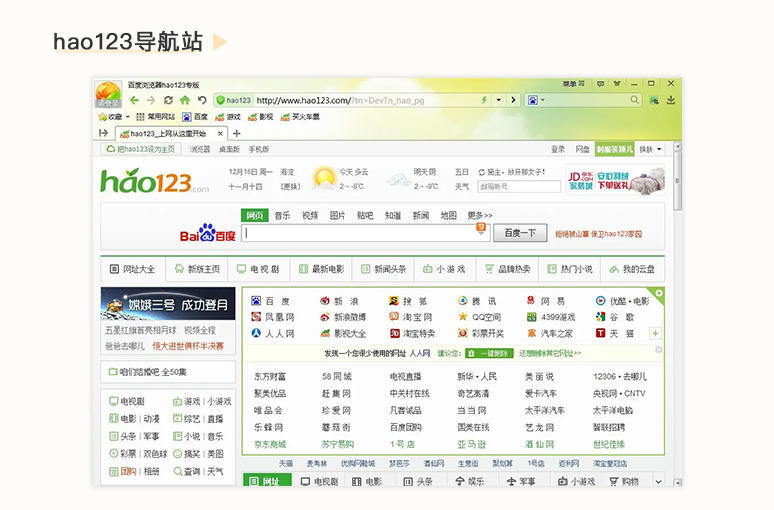Open new tab with the plus icon
Image resolution: width=774 pixels, height=510 pixels.
tap(236, 133)
